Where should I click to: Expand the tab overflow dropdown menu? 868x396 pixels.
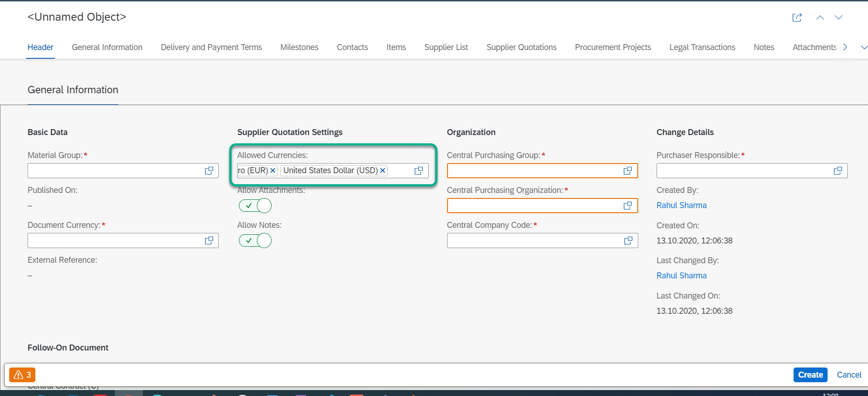[863, 47]
